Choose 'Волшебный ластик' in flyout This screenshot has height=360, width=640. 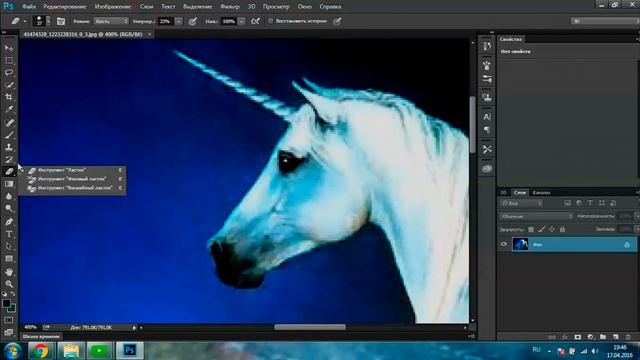(75, 188)
